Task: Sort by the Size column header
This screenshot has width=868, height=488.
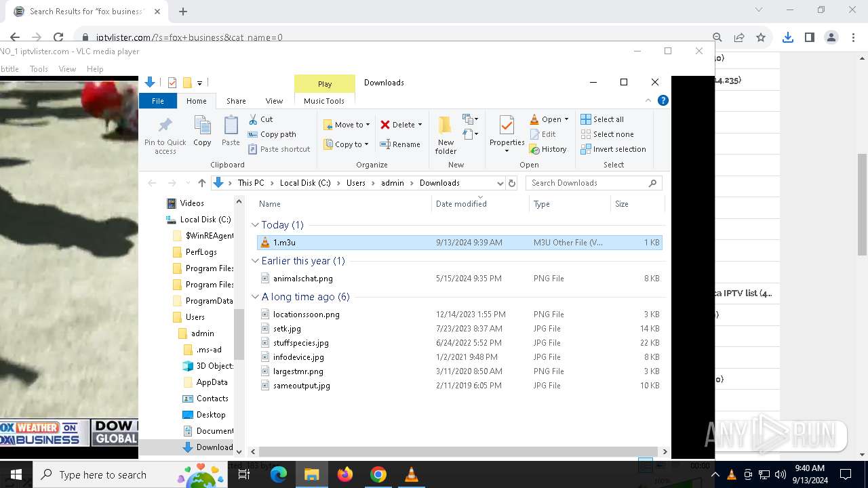Action: [x=637, y=204]
